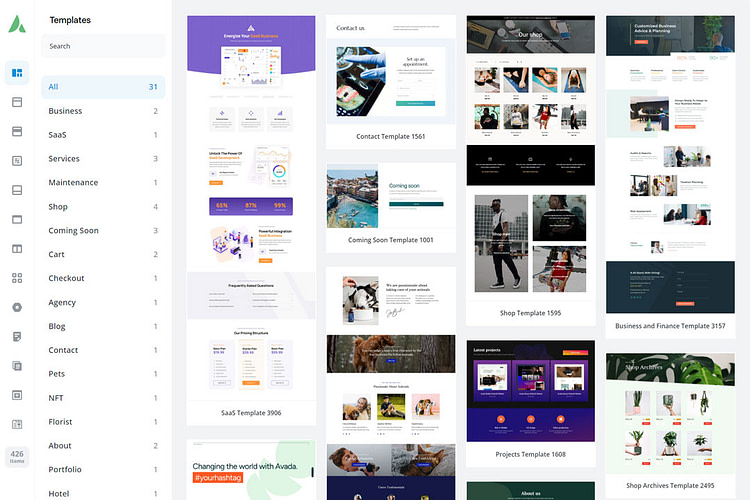Open the Post Cards stacked-squares icon
Screen dimensions: 750x500
[x=17, y=366]
